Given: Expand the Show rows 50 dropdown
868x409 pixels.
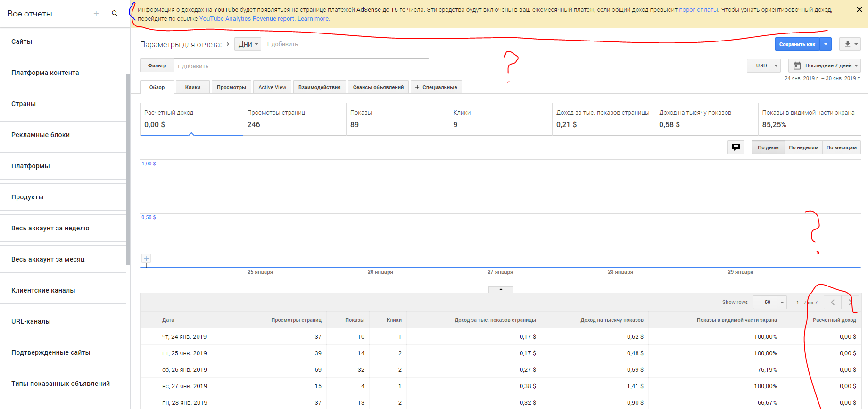Looking at the screenshot, I should point(769,303).
